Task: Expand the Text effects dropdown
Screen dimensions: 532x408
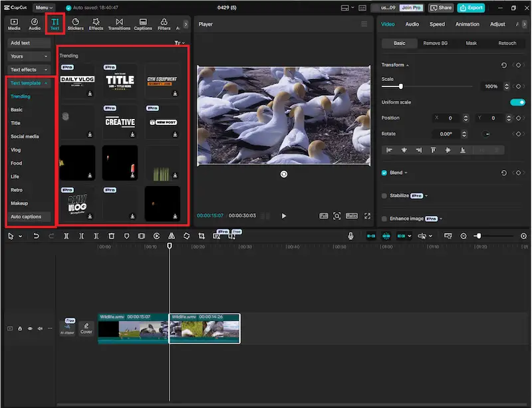Action: click(x=29, y=70)
